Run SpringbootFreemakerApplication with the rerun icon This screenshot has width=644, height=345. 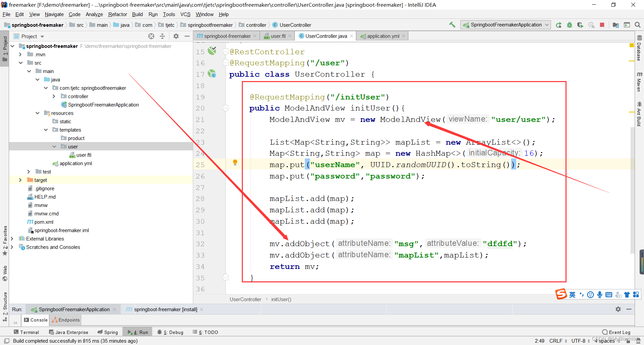558,25
